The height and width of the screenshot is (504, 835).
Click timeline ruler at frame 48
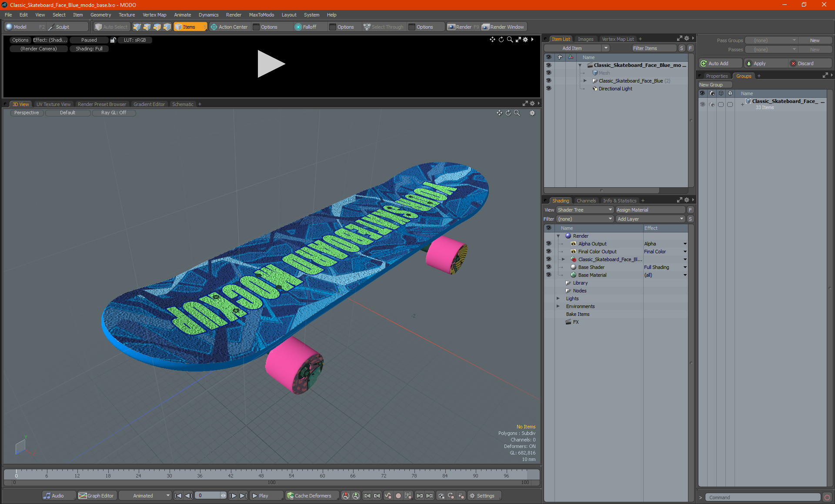point(261,475)
